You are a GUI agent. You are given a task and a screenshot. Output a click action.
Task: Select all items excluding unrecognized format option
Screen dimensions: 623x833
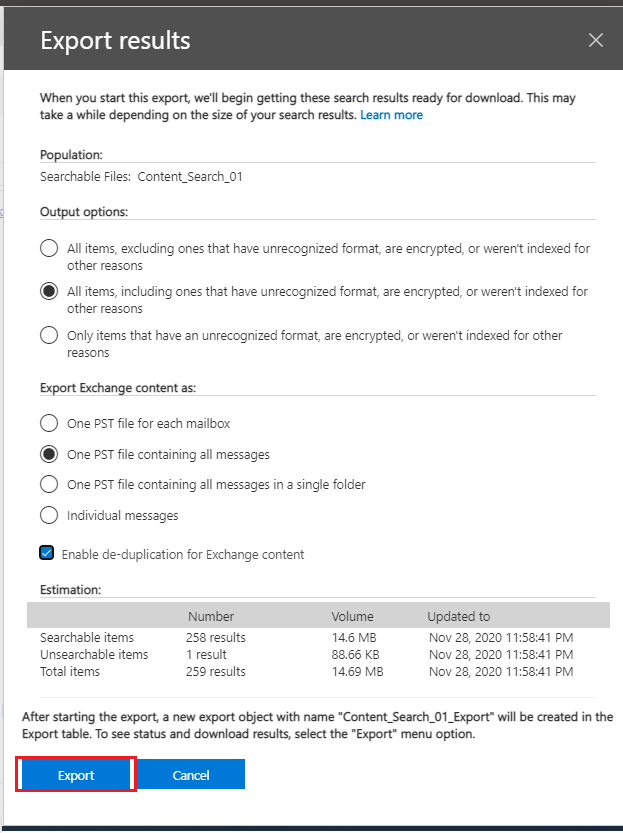(49, 249)
